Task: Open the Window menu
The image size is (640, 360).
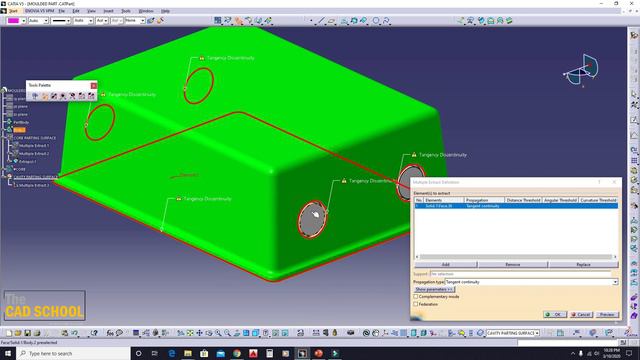Action: (146, 11)
